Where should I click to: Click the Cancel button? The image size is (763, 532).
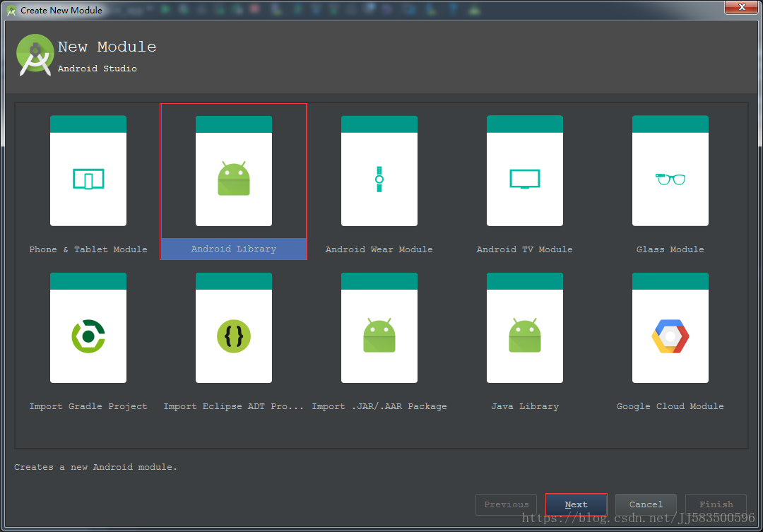pos(646,504)
